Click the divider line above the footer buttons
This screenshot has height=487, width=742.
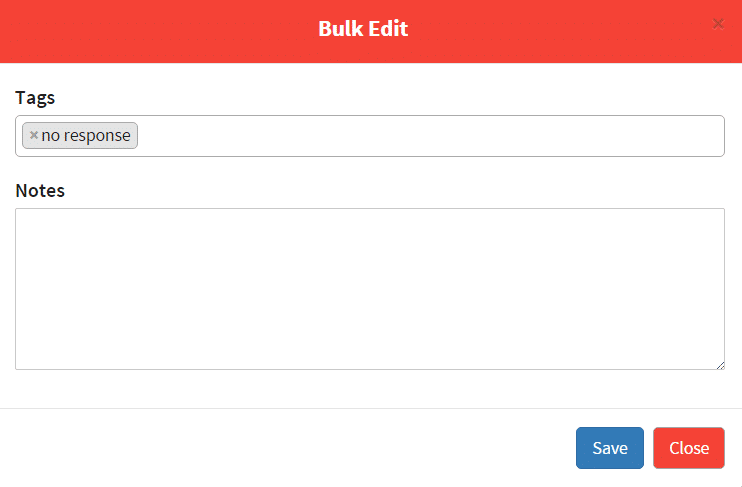(x=371, y=408)
